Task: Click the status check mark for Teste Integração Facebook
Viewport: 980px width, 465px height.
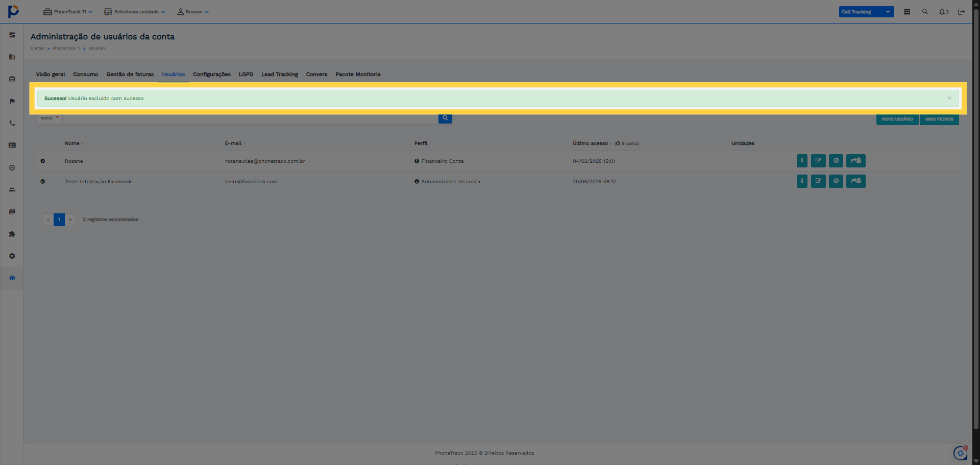Action: (43, 182)
